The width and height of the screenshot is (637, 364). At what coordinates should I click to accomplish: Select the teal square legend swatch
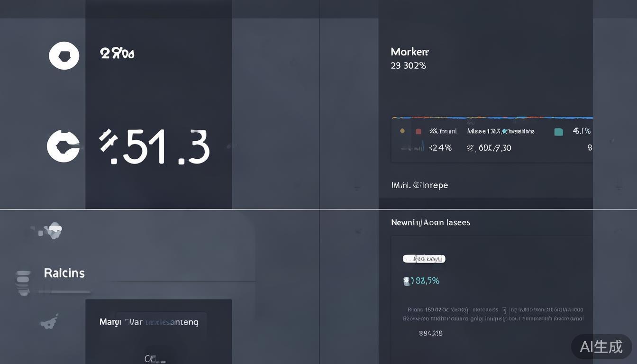559,132
